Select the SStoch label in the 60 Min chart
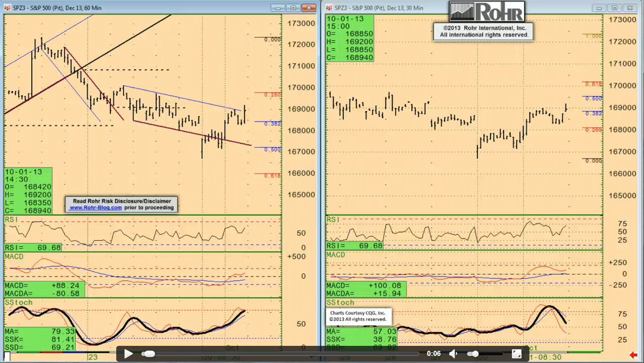 [x=18, y=302]
